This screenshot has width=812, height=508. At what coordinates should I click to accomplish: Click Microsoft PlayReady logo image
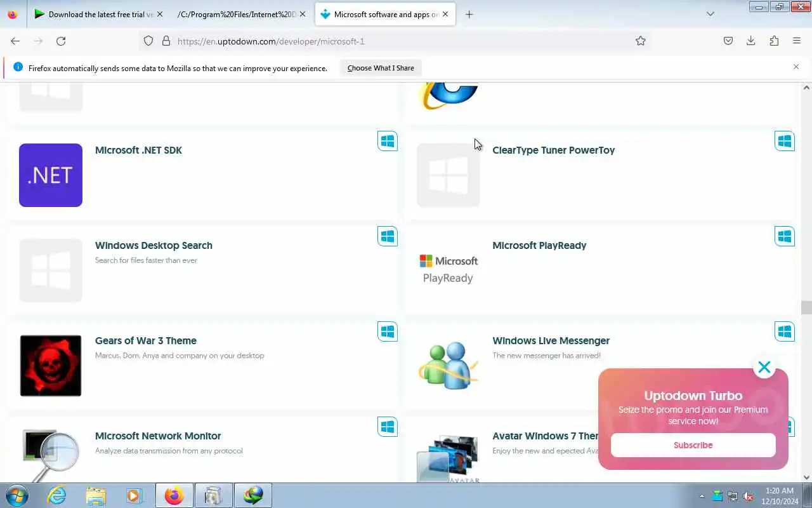[x=449, y=269]
